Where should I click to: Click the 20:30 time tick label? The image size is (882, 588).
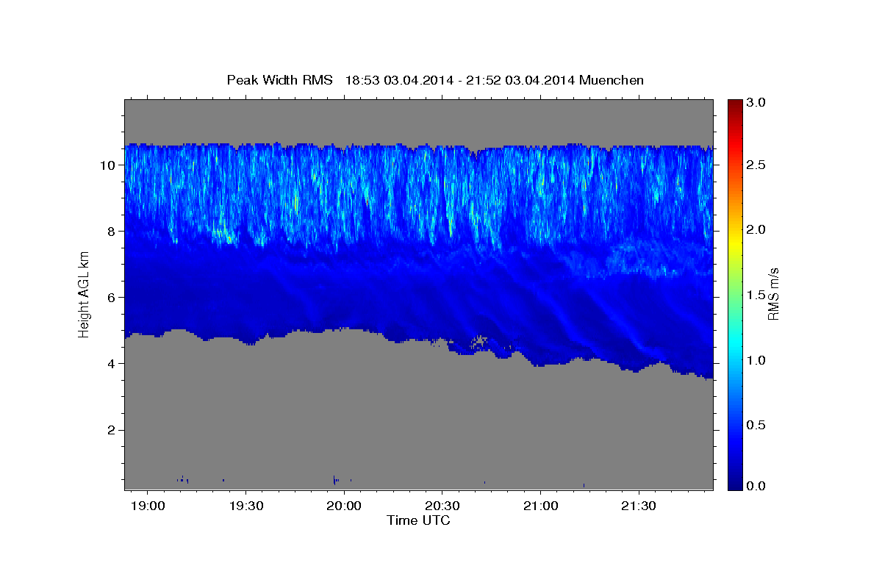pyautogui.click(x=442, y=506)
